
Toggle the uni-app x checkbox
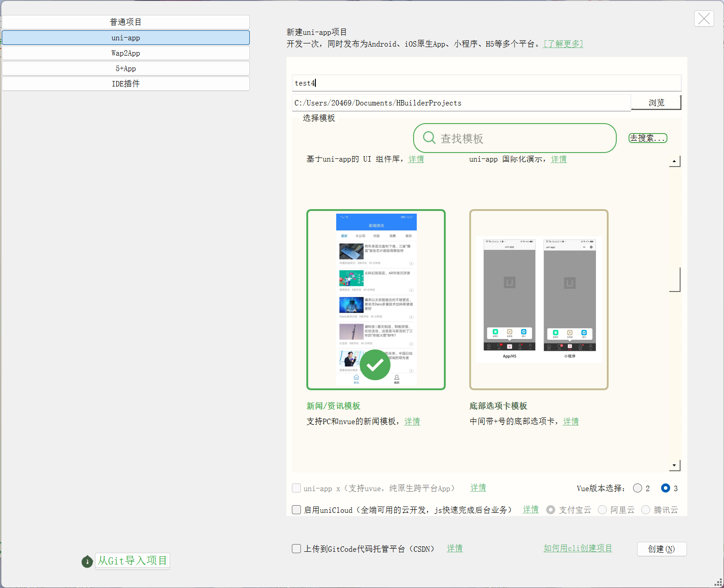point(296,488)
